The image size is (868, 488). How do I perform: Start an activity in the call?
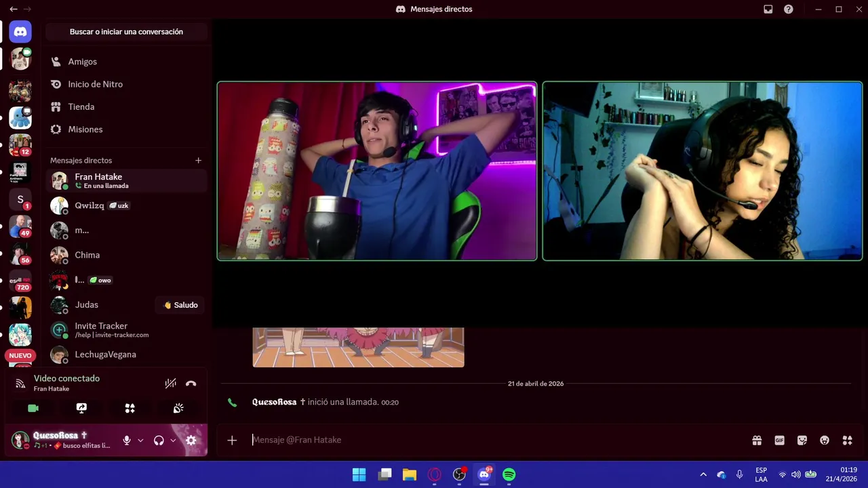pyautogui.click(x=130, y=408)
